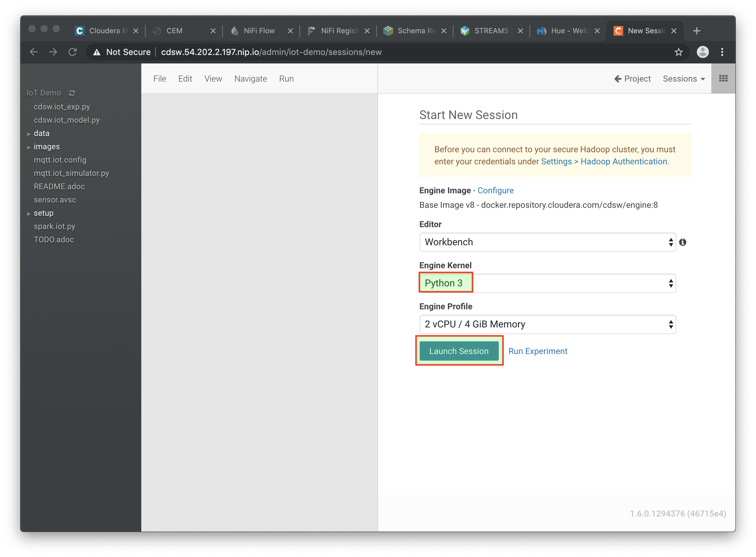Open cdsw.iot_model.py file
756x557 pixels.
coord(66,120)
